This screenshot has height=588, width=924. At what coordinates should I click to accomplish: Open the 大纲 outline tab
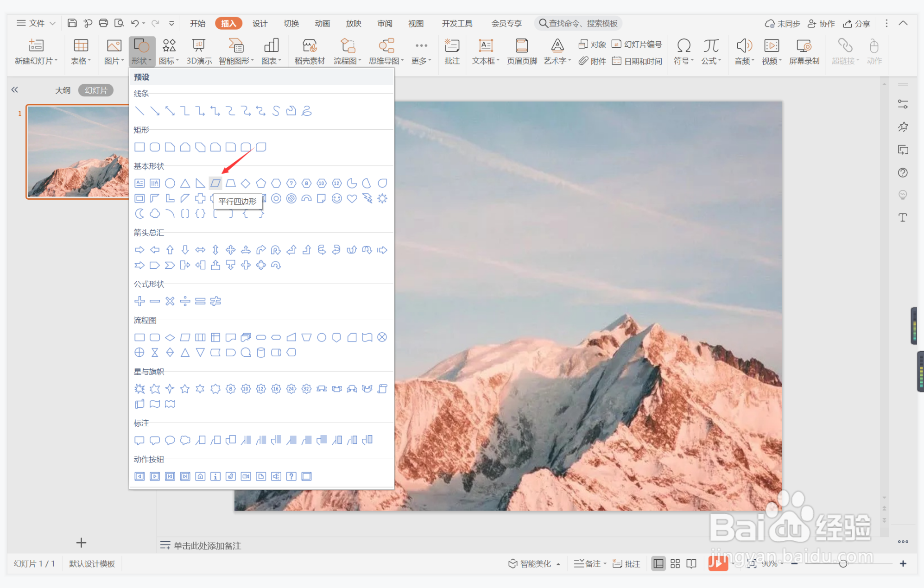(x=63, y=90)
